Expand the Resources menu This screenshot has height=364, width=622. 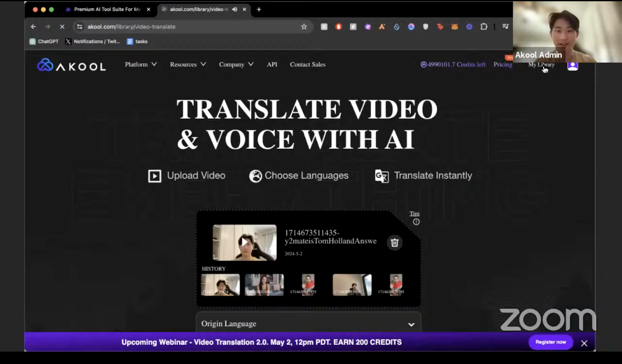(x=188, y=64)
